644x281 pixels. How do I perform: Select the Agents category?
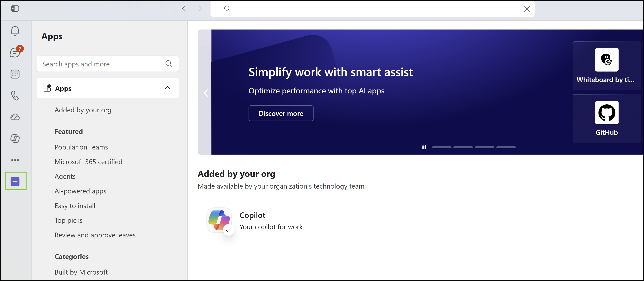point(65,176)
